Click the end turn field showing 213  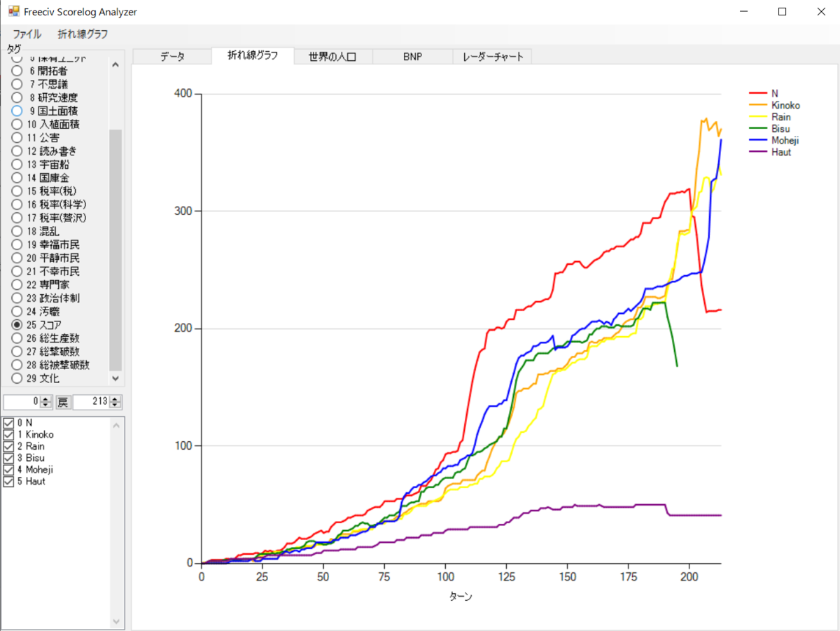point(92,402)
